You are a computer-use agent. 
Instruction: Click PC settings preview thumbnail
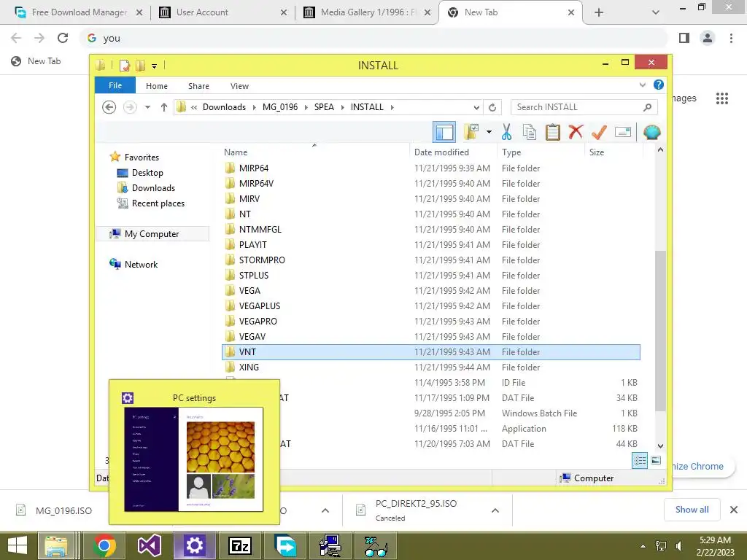click(x=194, y=459)
